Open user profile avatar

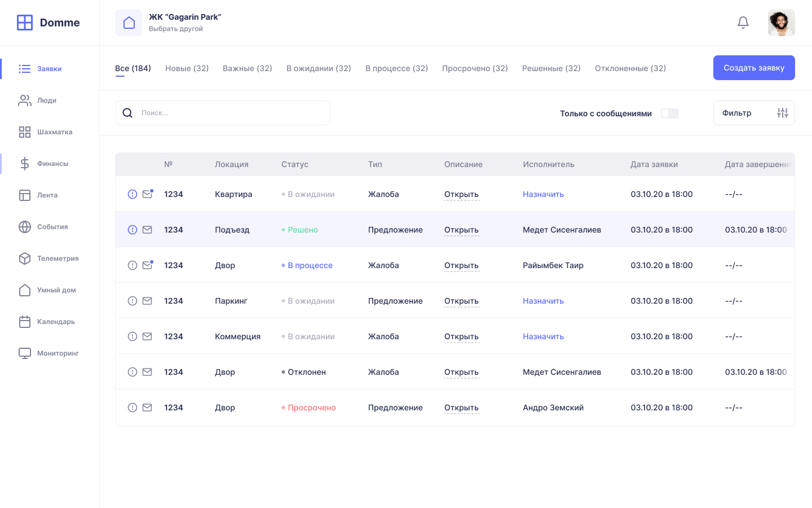pyautogui.click(x=781, y=23)
